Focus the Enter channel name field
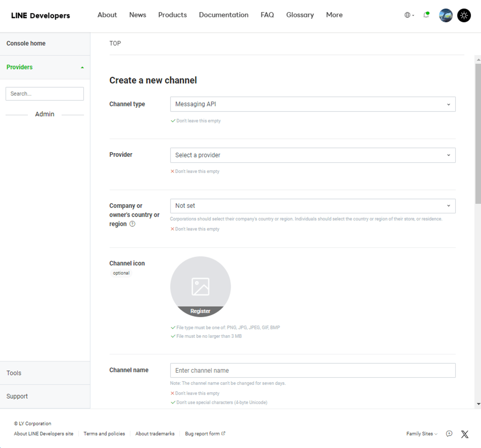Image resolution: width=481 pixels, height=448 pixels. pos(313,370)
